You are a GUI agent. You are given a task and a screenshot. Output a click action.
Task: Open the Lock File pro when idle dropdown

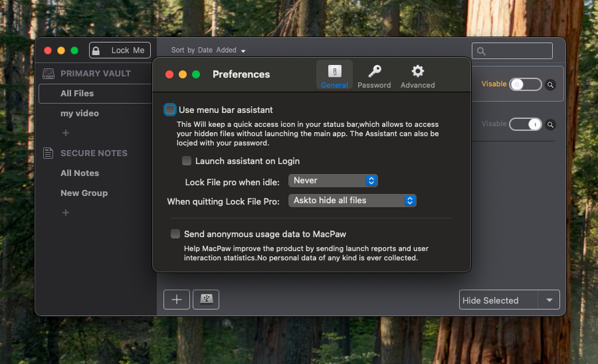[x=333, y=181]
